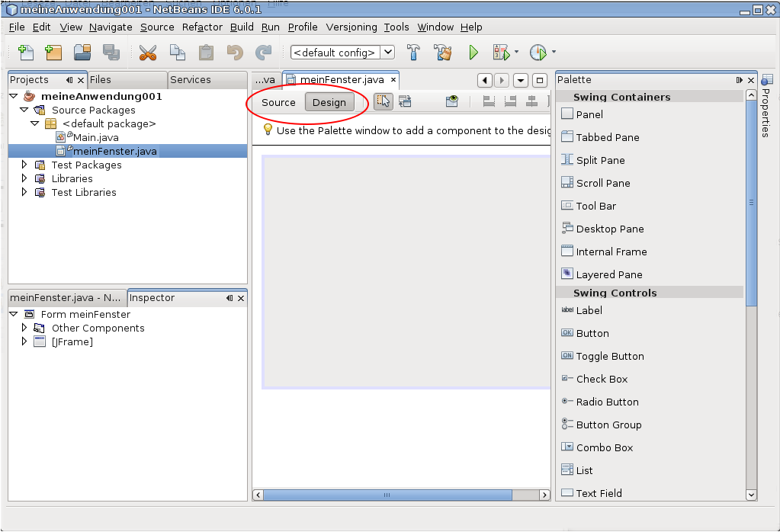
Task: Toggle the Selection Mode button
Action: (384, 101)
